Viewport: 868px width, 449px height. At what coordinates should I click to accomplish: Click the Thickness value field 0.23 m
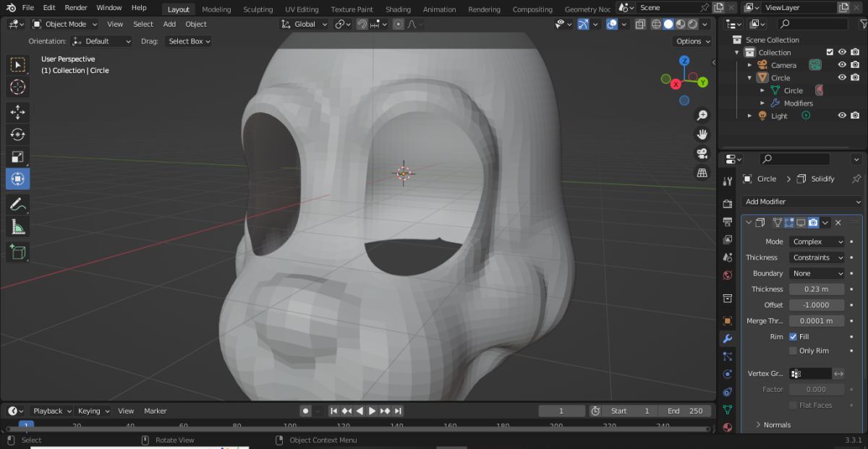(817, 289)
